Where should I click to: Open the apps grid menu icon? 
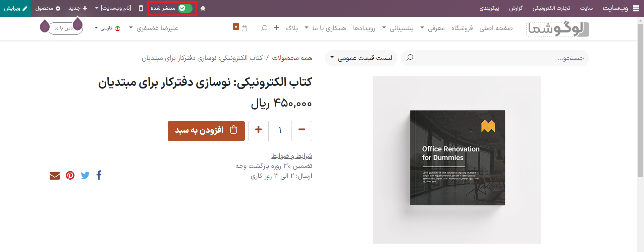[x=636, y=8]
